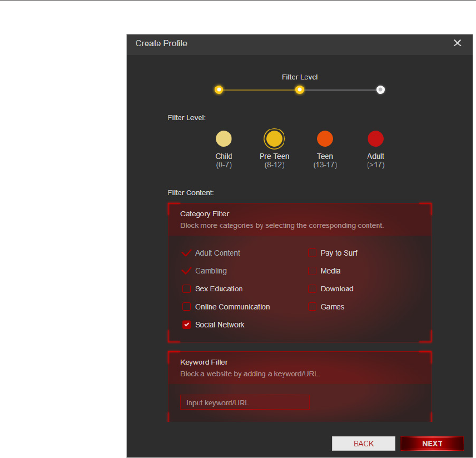Image resolution: width=476 pixels, height=458 pixels.
Task: Go back with the BACK button
Action: (363, 444)
